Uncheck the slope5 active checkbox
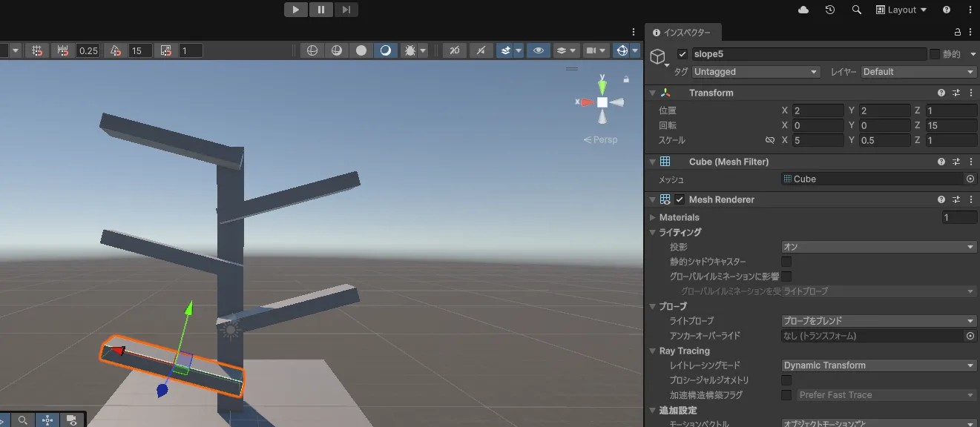This screenshot has height=427, width=980. click(x=683, y=54)
